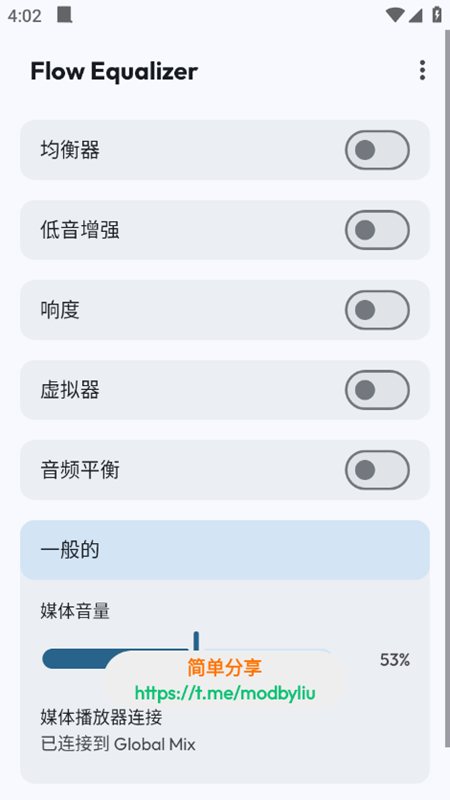
Task: Tap the 53% volume value
Action: (395, 660)
